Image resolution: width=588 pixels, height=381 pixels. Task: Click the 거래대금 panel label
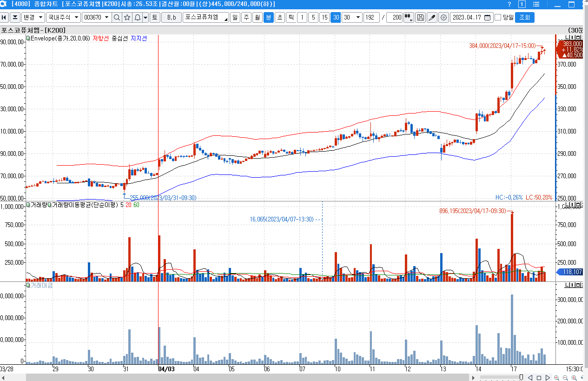click(41, 285)
